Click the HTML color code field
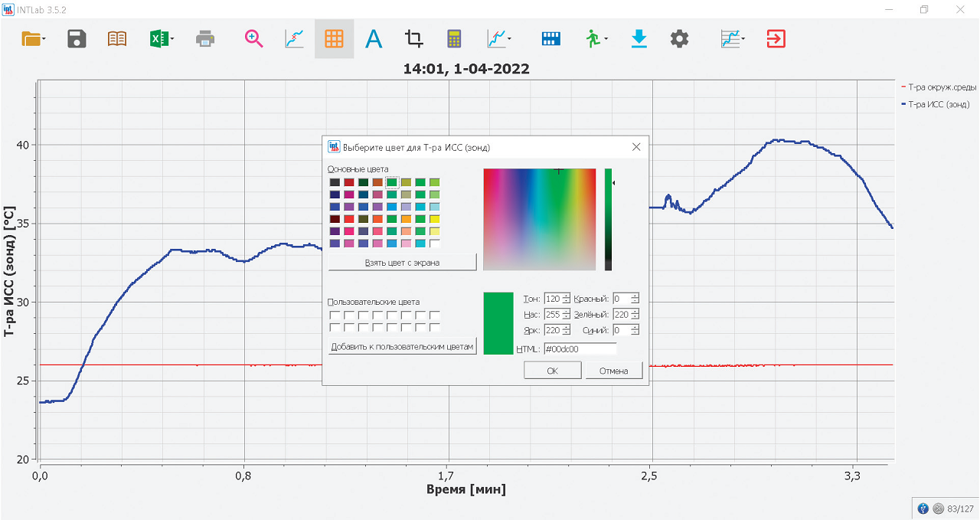Viewport: 980px width, 520px height. [580, 349]
